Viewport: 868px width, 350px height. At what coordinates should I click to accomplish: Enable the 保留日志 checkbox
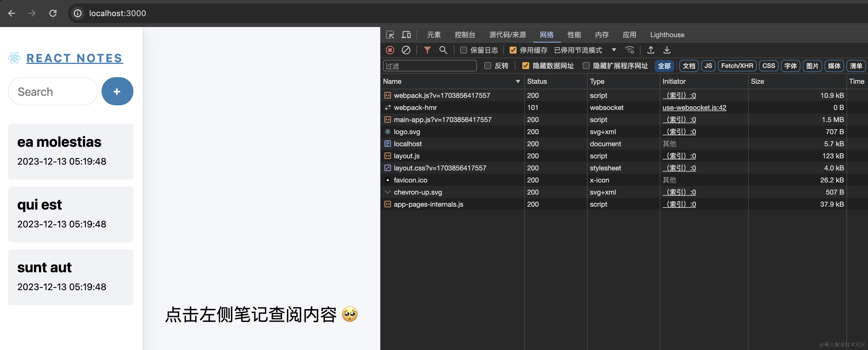coord(464,50)
